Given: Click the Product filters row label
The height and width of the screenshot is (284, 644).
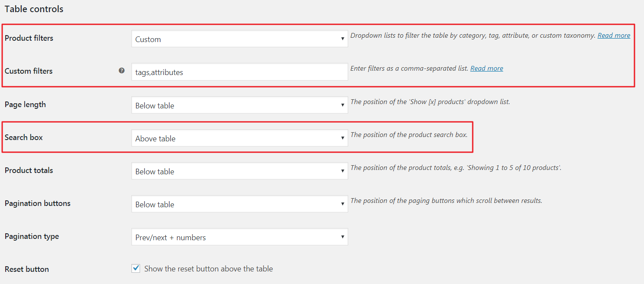Looking at the screenshot, I should 29,38.
